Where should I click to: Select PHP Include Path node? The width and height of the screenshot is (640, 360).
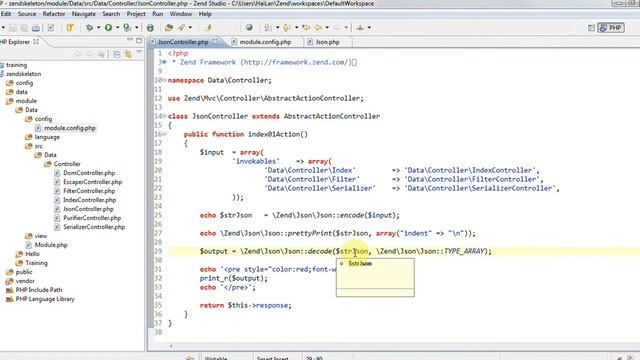coord(39,290)
